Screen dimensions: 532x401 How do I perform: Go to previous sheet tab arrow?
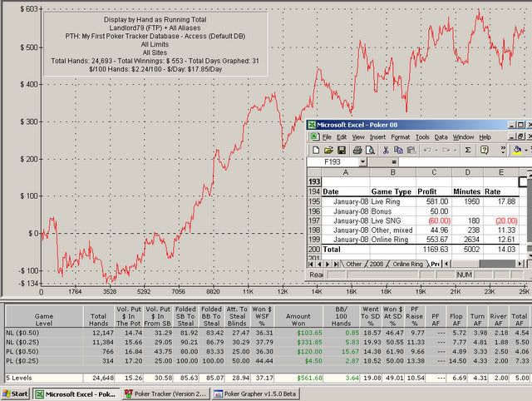319,264
